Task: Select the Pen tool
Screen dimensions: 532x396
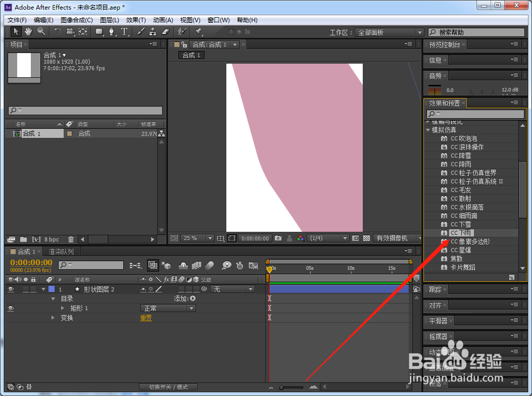Action: pos(111,32)
